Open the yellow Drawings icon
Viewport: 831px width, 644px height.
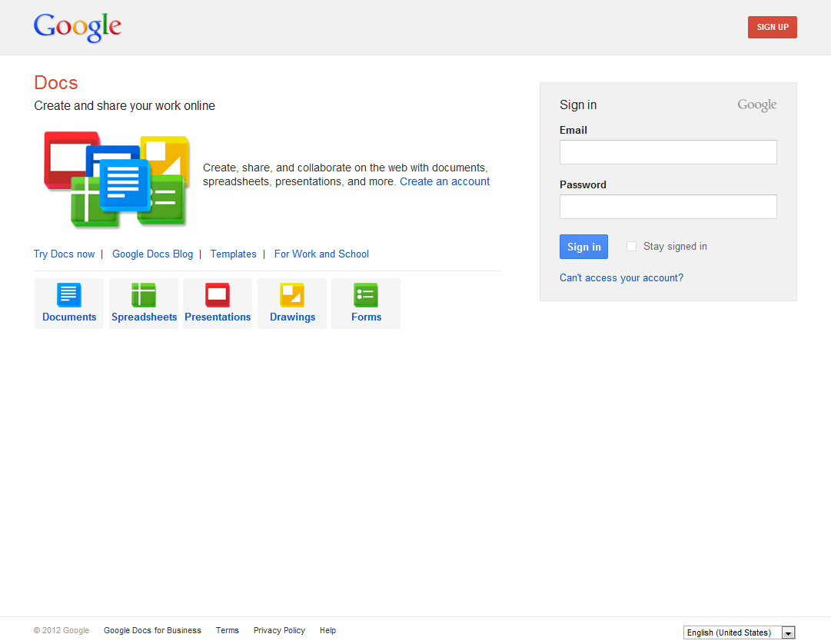pos(292,295)
